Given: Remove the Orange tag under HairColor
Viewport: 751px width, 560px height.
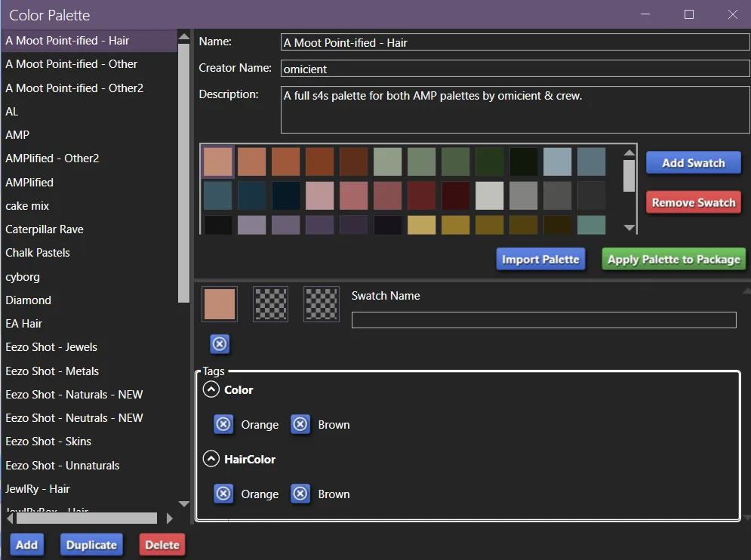Looking at the screenshot, I should [223, 494].
